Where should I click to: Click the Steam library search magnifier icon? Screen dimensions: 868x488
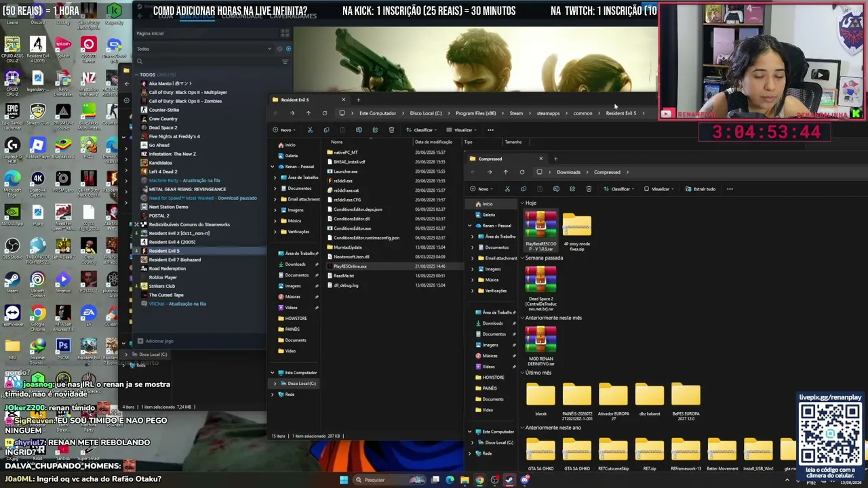(140, 61)
